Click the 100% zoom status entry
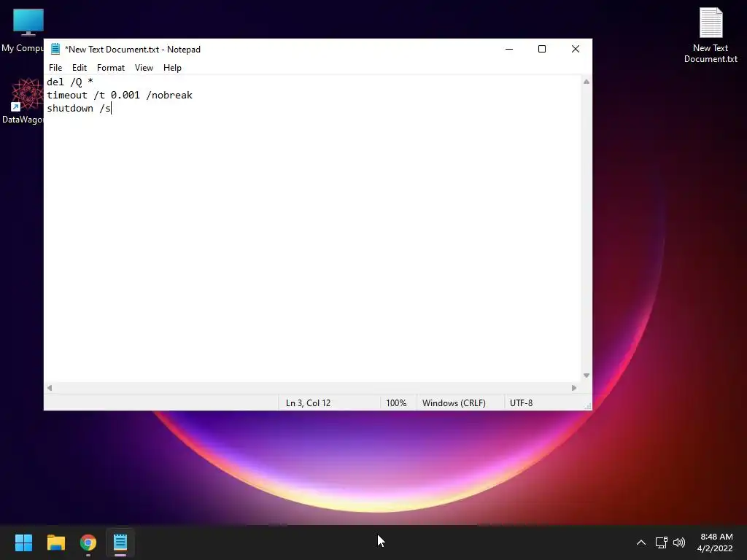Viewport: 747px width, 560px height. pyautogui.click(x=396, y=402)
